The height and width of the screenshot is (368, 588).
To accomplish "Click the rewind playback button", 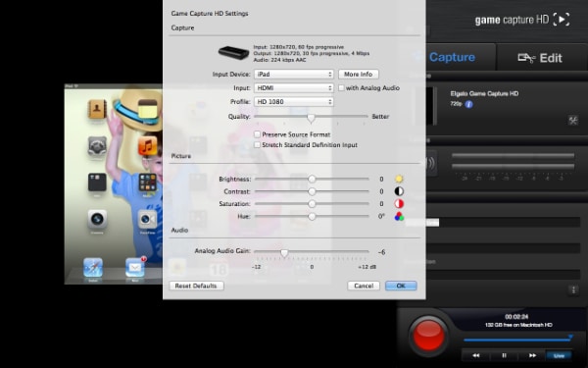I will pos(476,355).
